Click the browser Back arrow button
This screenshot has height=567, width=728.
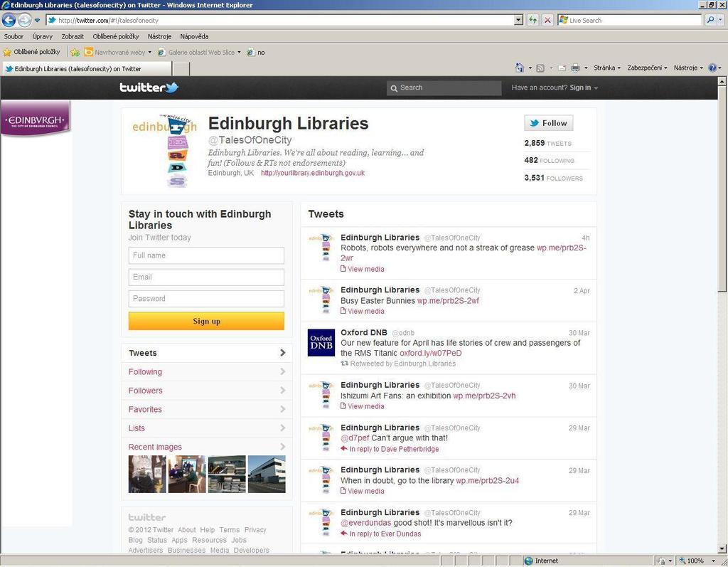9,20
